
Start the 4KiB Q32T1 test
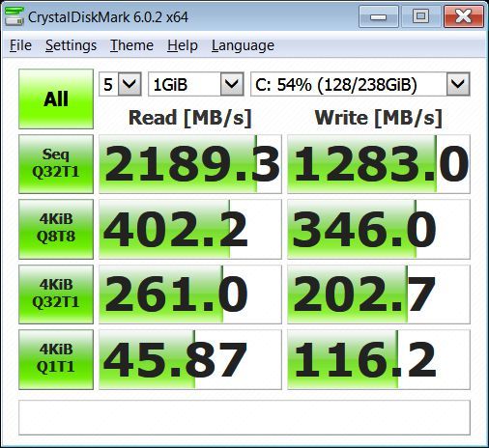point(56,294)
